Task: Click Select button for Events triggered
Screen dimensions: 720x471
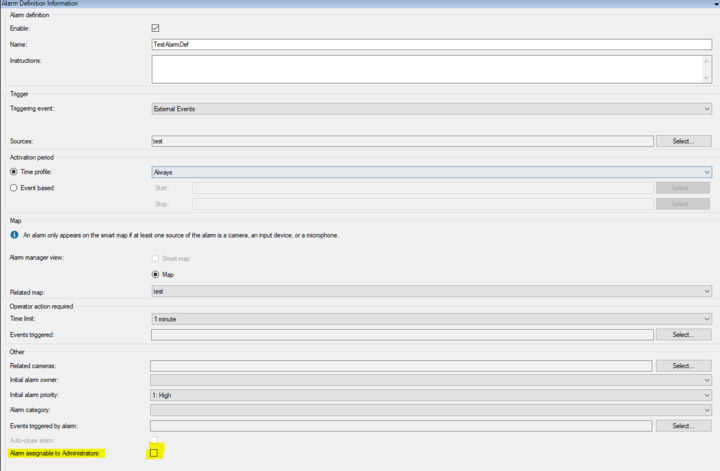Action: pyautogui.click(x=683, y=335)
